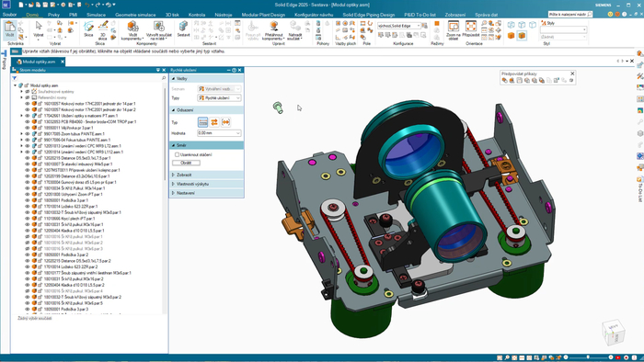This screenshot has width=644, height=362.
Task: Expand the Zobrazit section
Action: tap(207, 175)
